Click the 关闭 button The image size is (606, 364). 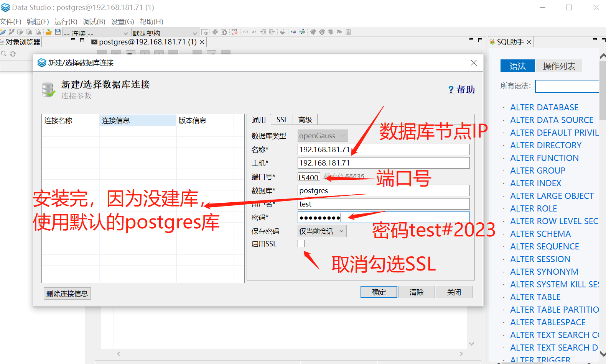(x=454, y=292)
